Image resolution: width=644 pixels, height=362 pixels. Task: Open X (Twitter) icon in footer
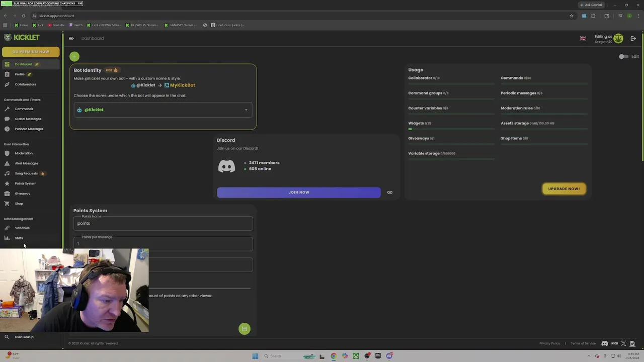pos(623,343)
